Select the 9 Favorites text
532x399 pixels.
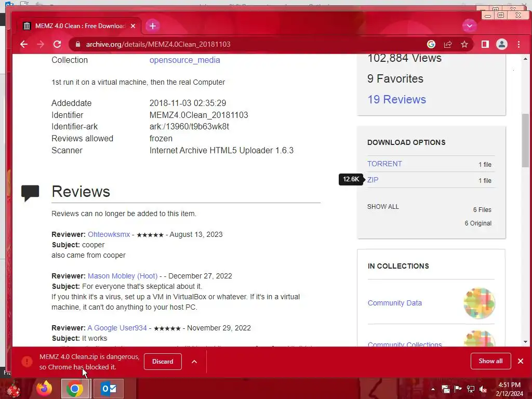395,79
